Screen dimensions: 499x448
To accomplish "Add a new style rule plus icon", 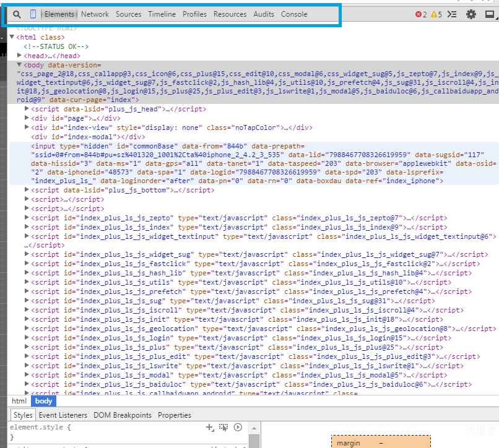I will tap(210, 428).
